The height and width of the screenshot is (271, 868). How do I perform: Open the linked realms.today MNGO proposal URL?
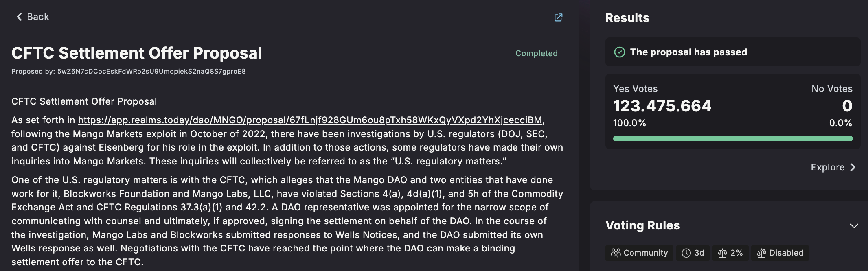310,120
